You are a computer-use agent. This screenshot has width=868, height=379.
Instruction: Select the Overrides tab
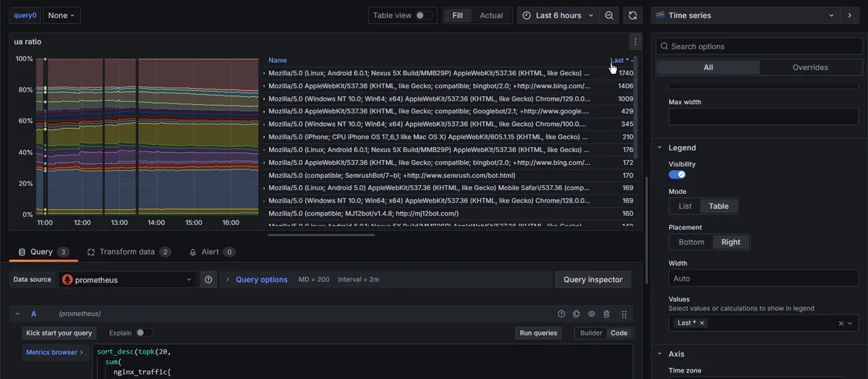(809, 67)
